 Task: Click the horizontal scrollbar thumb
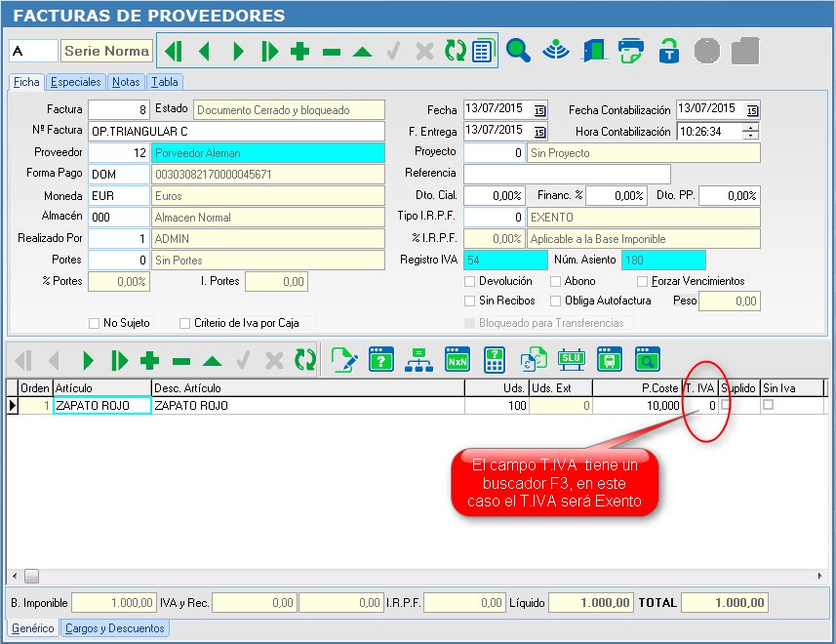31,577
